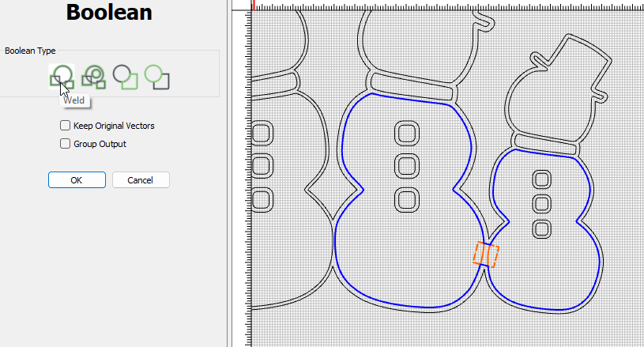Select the bottom button of middle snowman

pos(407,200)
